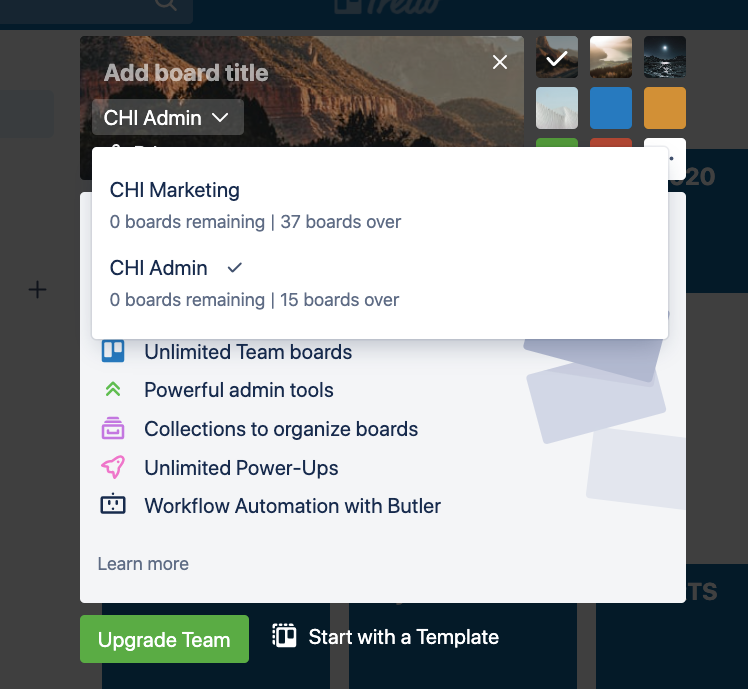This screenshot has width=748, height=689.
Task: Click the Unlimited Team boards icon
Action: (113, 351)
